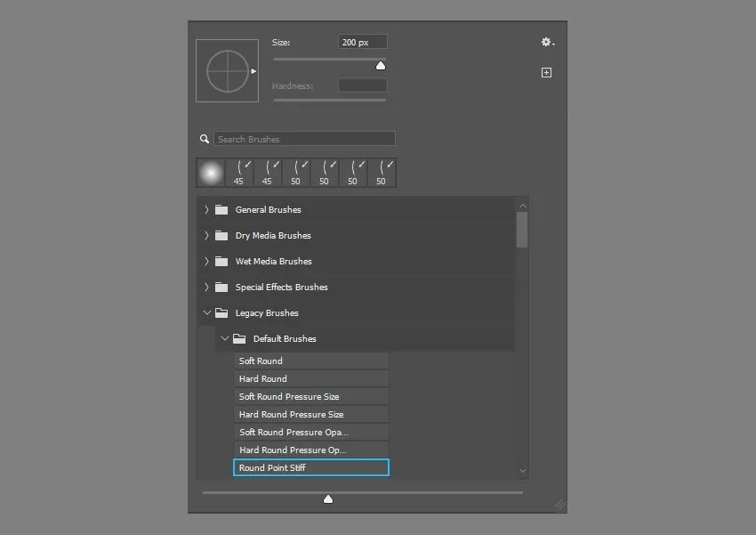Click the scroll down arrow of brush list
Viewport: 756px width, 535px height.
tap(522, 471)
